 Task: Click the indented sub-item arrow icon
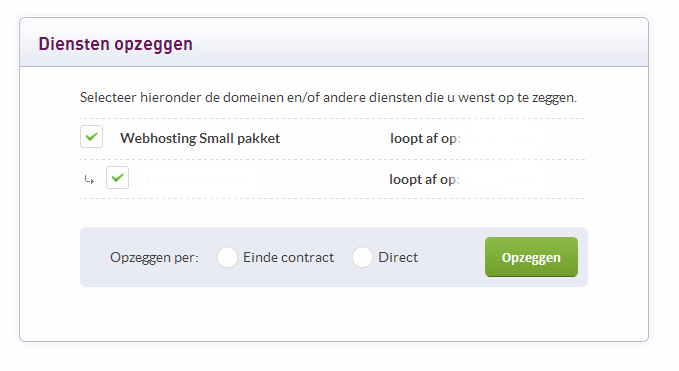(x=89, y=179)
